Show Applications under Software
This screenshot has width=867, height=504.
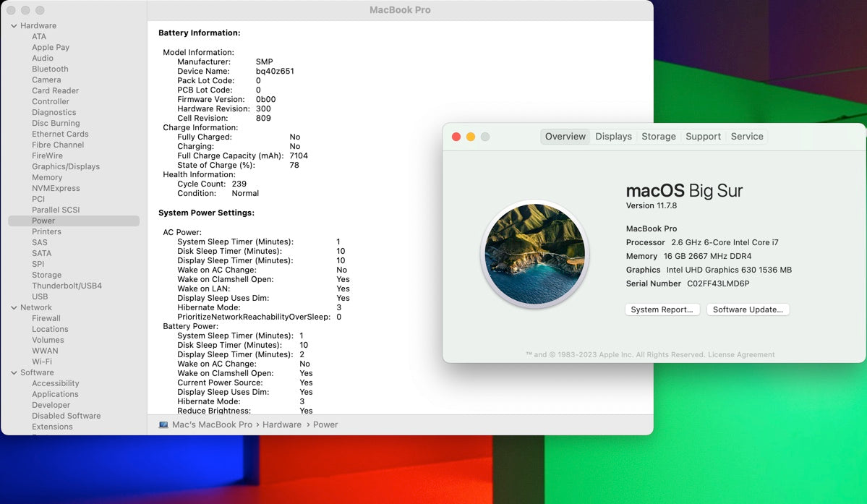[x=55, y=395]
